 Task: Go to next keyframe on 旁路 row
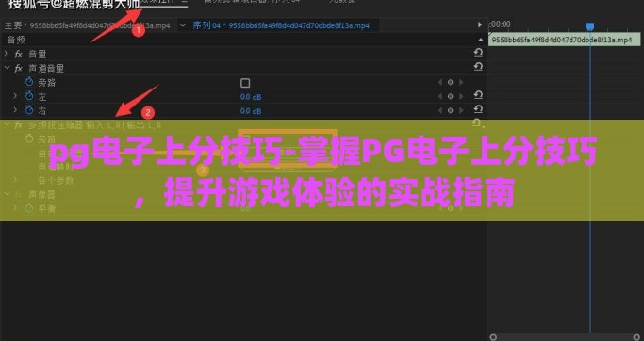(x=461, y=83)
